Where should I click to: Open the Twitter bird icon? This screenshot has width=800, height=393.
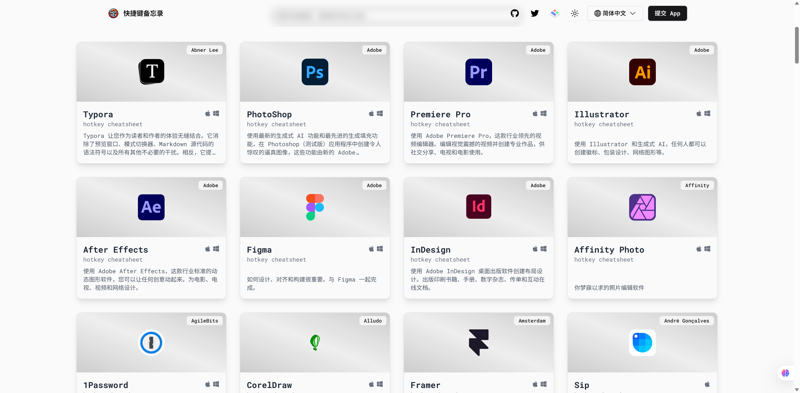(535, 13)
